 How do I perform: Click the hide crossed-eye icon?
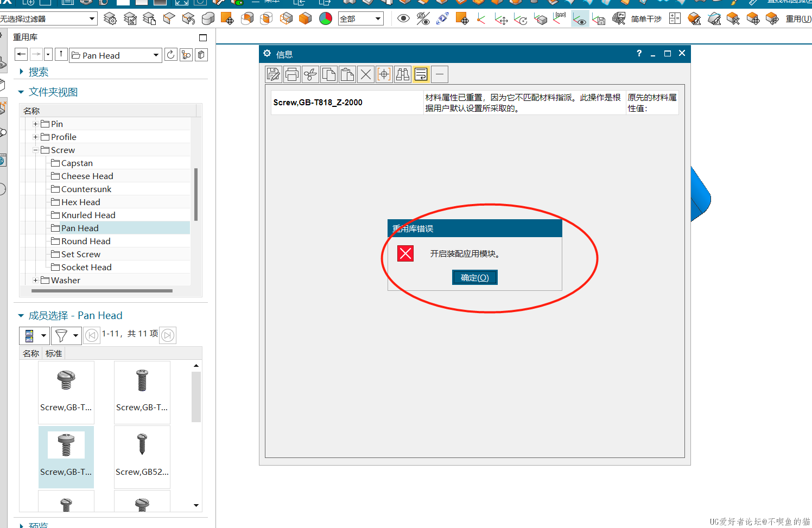click(x=423, y=18)
